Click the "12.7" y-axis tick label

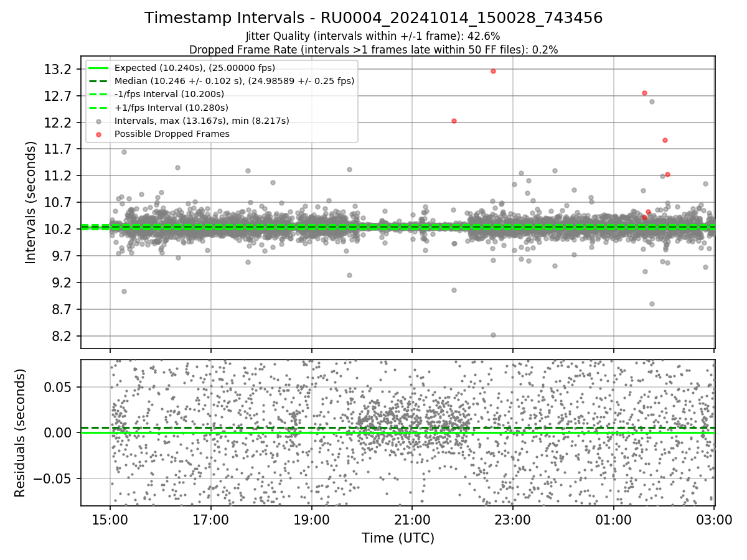pos(57,96)
